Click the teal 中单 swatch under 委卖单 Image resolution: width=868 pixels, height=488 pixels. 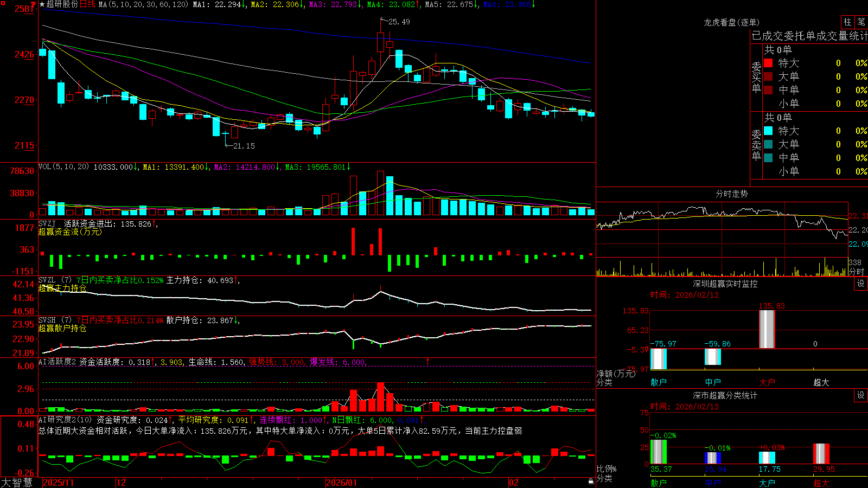coord(768,158)
